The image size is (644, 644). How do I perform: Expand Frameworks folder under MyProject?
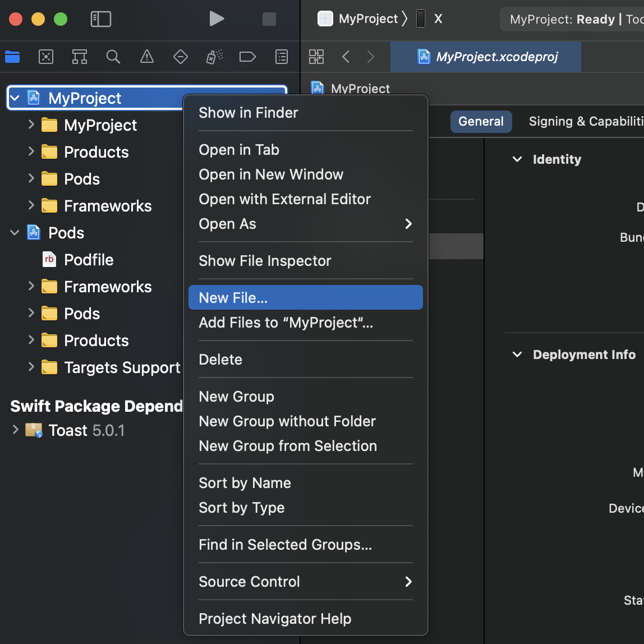pyautogui.click(x=31, y=205)
